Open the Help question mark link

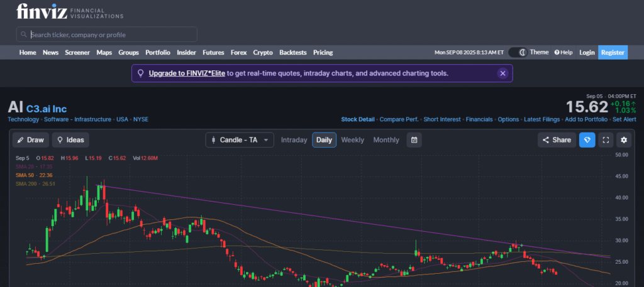(563, 53)
